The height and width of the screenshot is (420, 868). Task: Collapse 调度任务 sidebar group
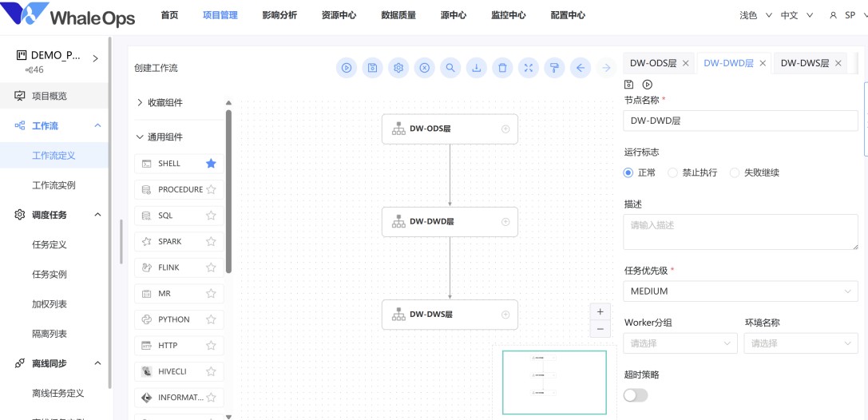point(98,214)
